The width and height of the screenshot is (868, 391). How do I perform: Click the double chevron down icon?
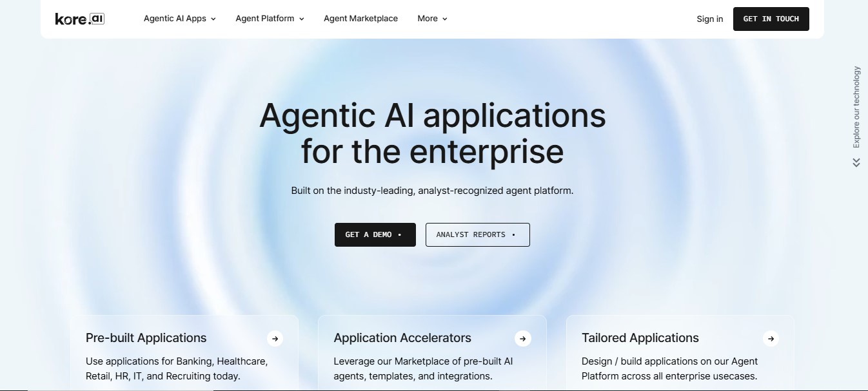pos(856,163)
